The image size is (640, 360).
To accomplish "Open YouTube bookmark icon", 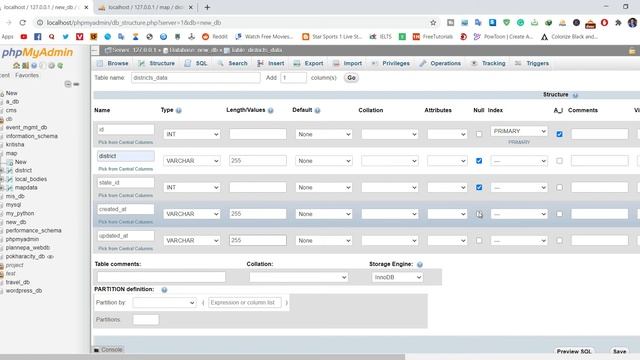I will (x=24, y=37).
